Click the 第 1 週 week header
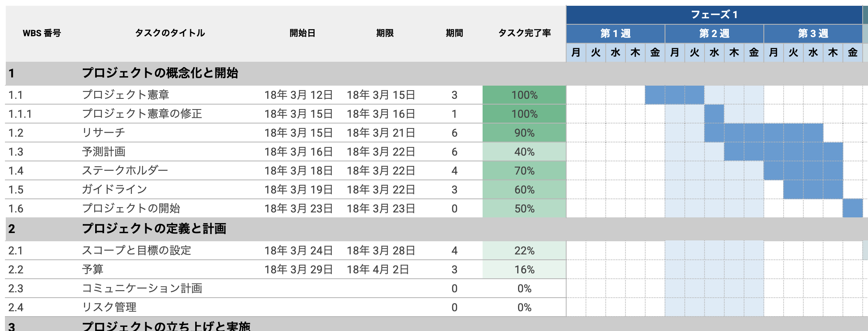 [615, 33]
